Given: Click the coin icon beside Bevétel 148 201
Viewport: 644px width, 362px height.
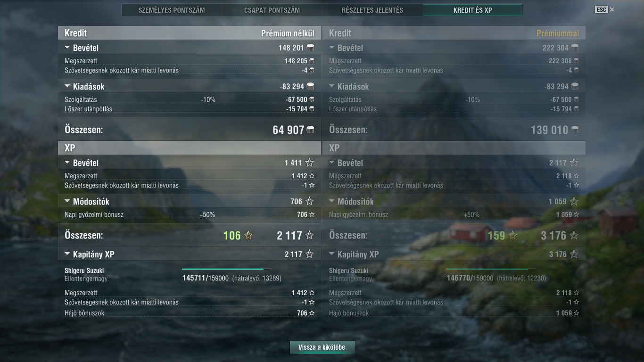Looking at the screenshot, I should 310,48.
